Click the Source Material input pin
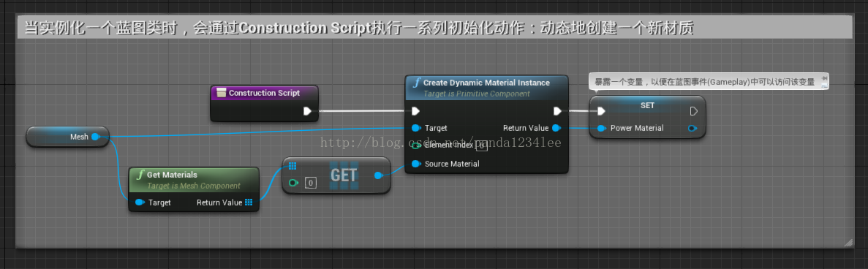 [x=416, y=164]
